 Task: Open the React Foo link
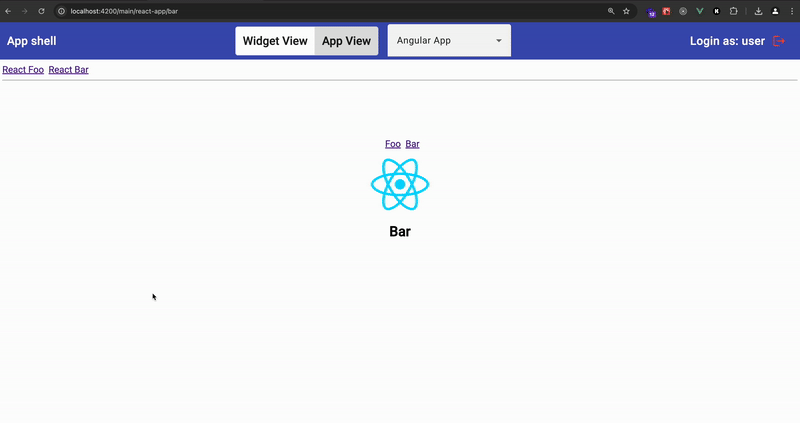pos(23,70)
